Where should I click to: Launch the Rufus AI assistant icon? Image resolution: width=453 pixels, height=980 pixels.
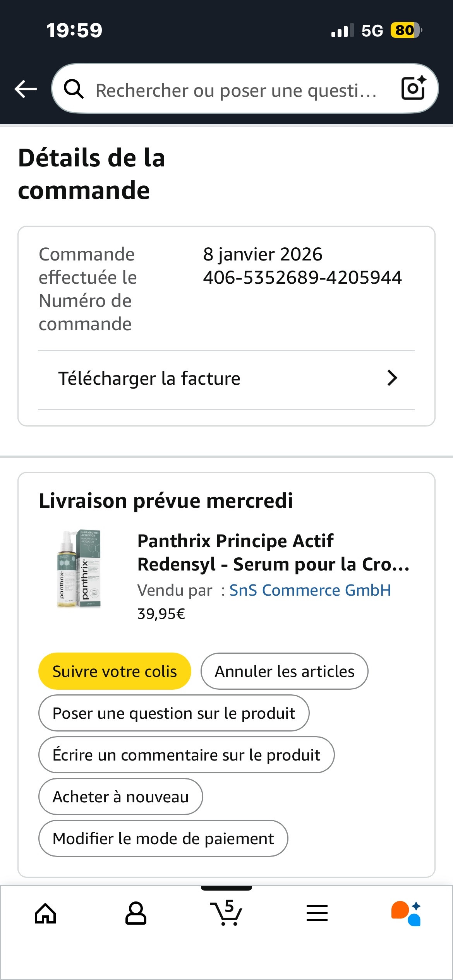pos(406,913)
